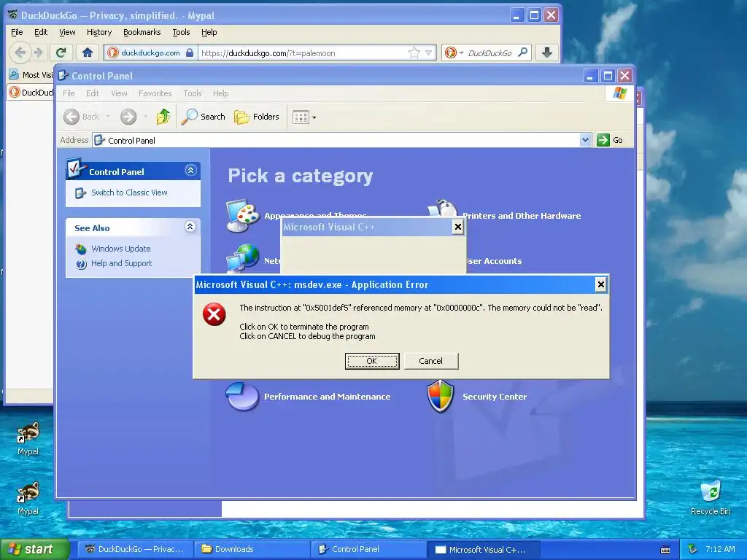The image size is (747, 560).
Task: Open Mypal downloads arrow button
Action: [547, 52]
